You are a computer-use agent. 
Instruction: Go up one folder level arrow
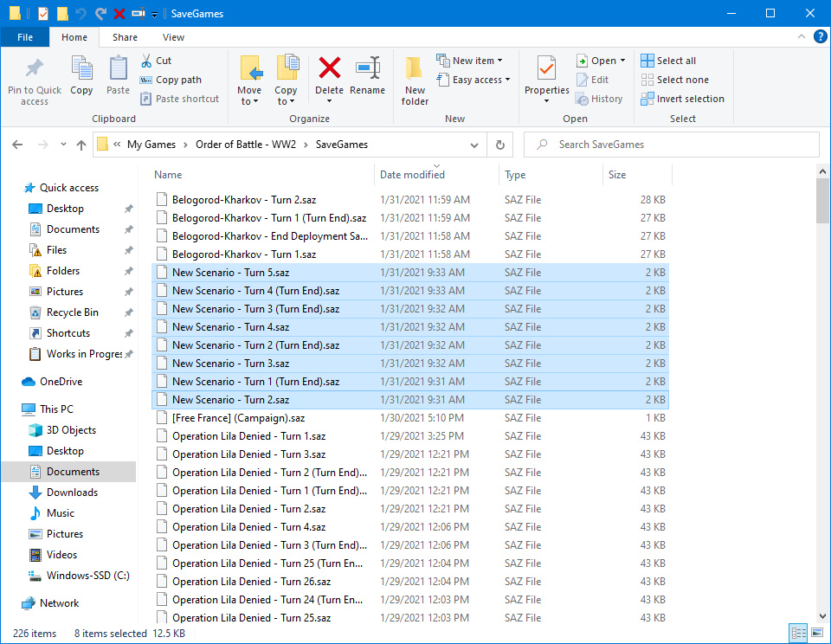(81, 145)
